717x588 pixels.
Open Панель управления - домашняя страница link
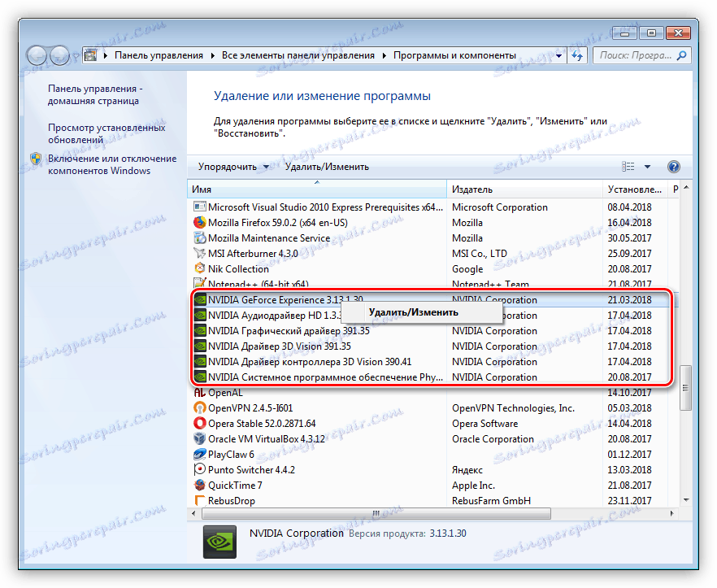click(x=95, y=94)
